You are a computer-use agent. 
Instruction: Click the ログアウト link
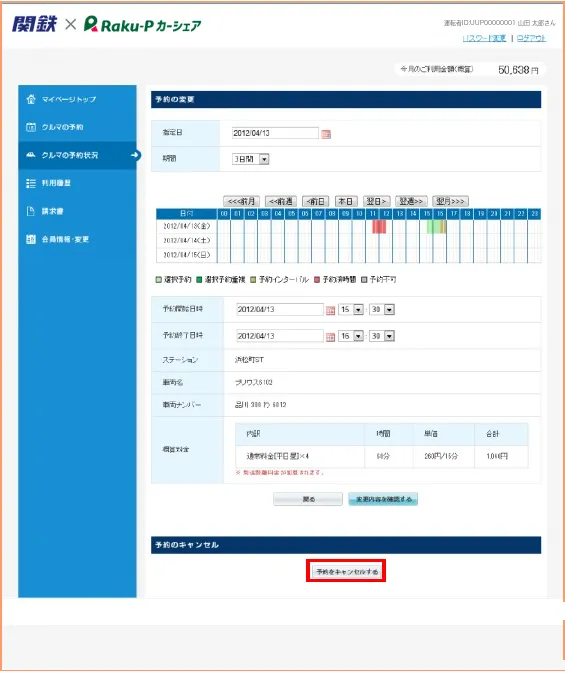[532, 39]
